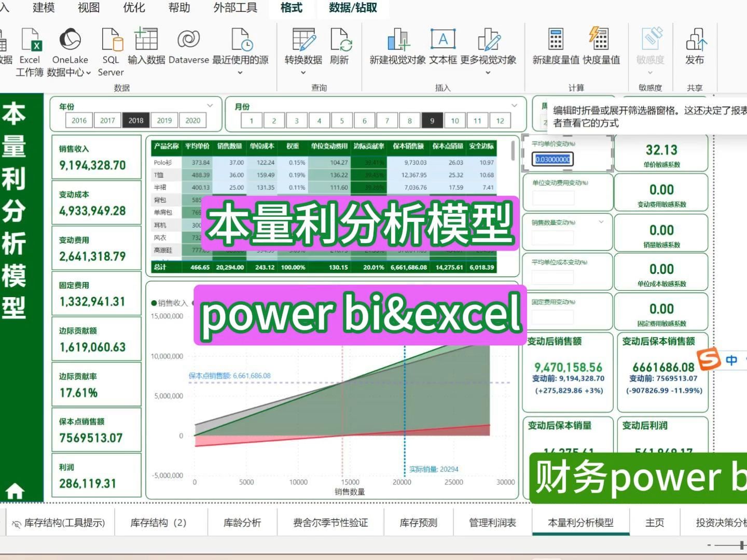Click the Excel workbook data source icon

(x=30, y=39)
